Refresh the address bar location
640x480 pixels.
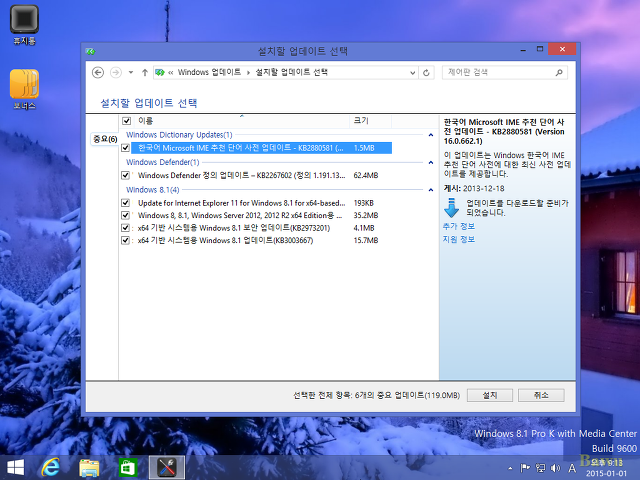click(x=426, y=73)
